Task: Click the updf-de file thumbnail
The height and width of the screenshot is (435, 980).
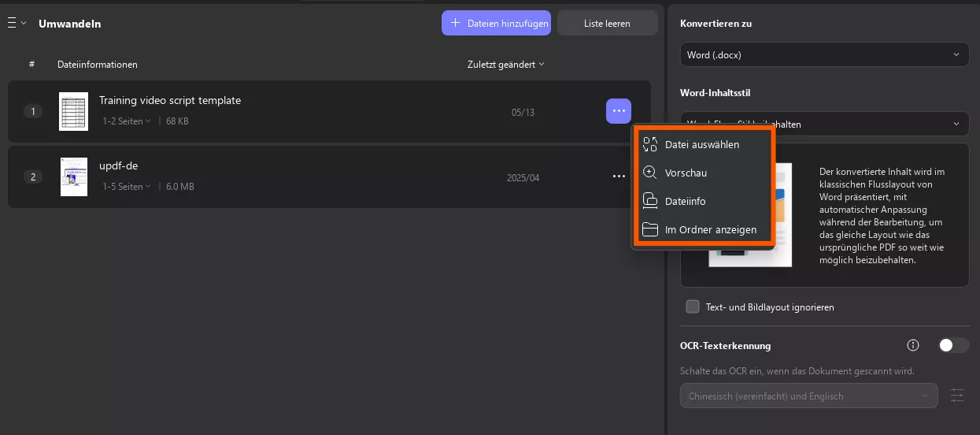Action: 74,177
